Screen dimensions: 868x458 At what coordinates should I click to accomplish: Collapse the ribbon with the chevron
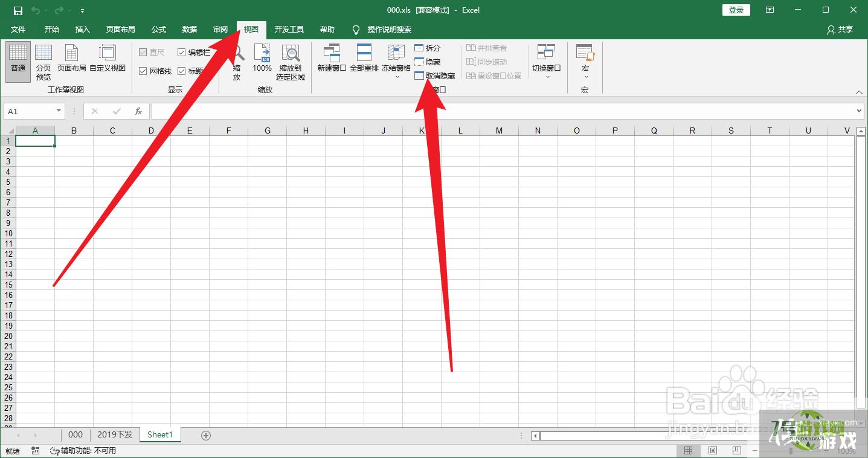[860, 92]
